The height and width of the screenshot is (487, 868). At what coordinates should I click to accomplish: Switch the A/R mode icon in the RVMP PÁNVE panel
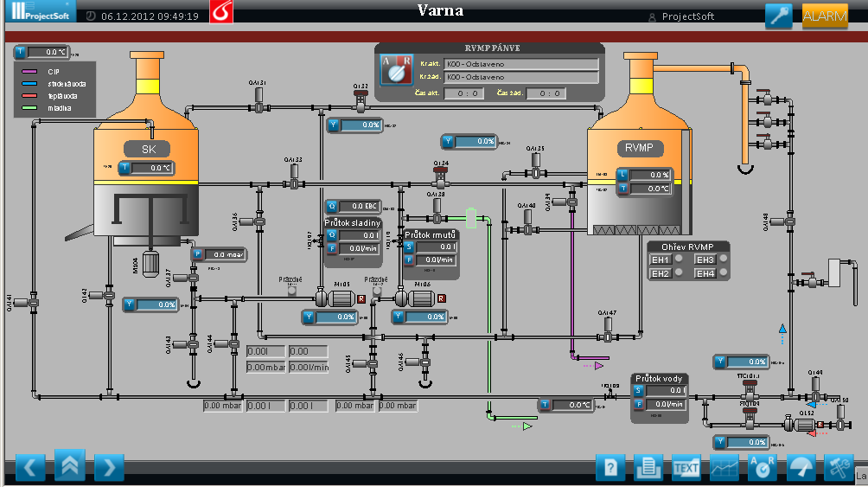click(396, 70)
